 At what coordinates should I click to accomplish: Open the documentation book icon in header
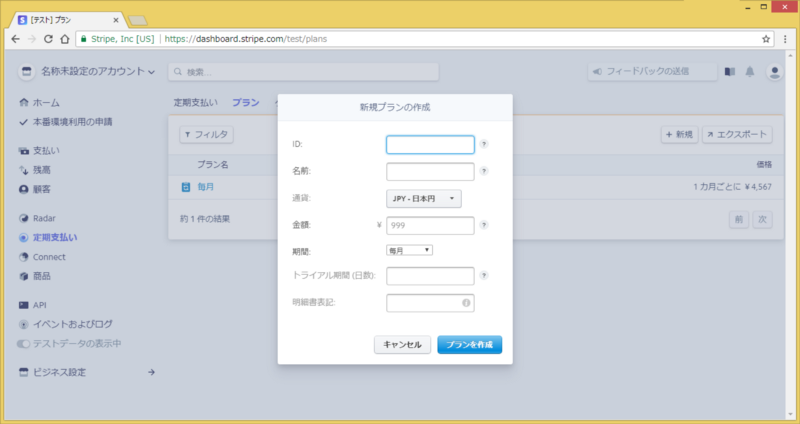pyautogui.click(x=729, y=72)
